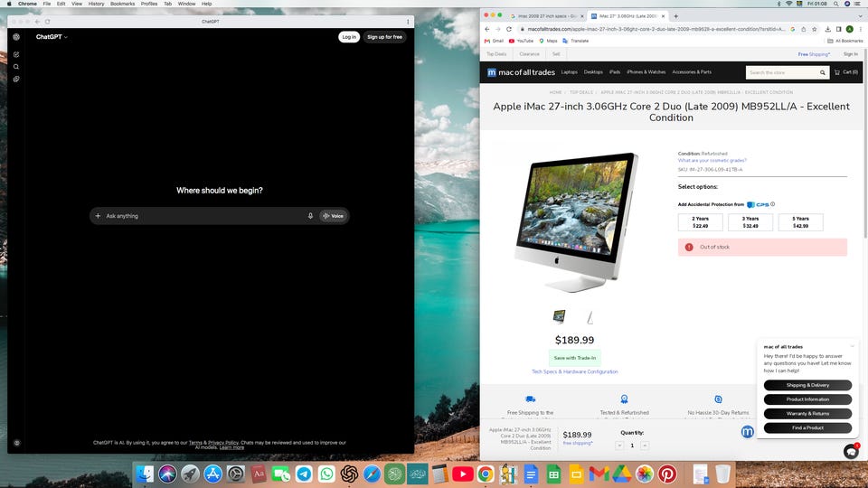Click the plus attach icon in prompt box

[98, 216]
